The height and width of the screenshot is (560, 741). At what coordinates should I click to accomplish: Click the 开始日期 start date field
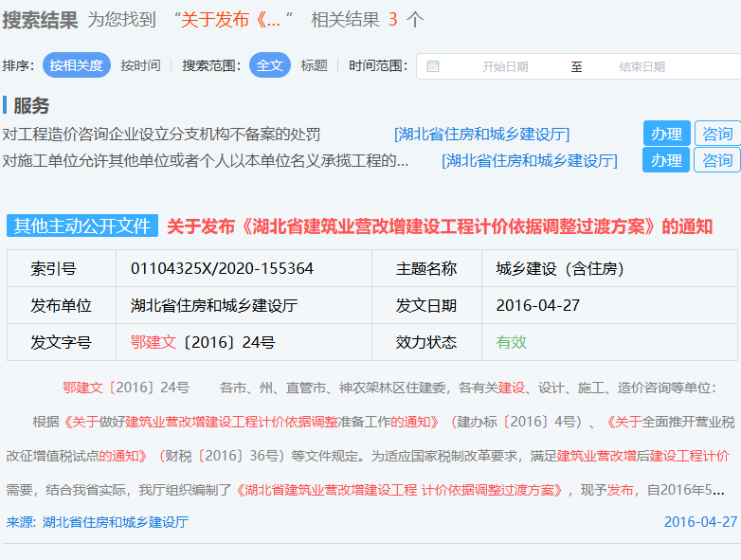tap(504, 66)
